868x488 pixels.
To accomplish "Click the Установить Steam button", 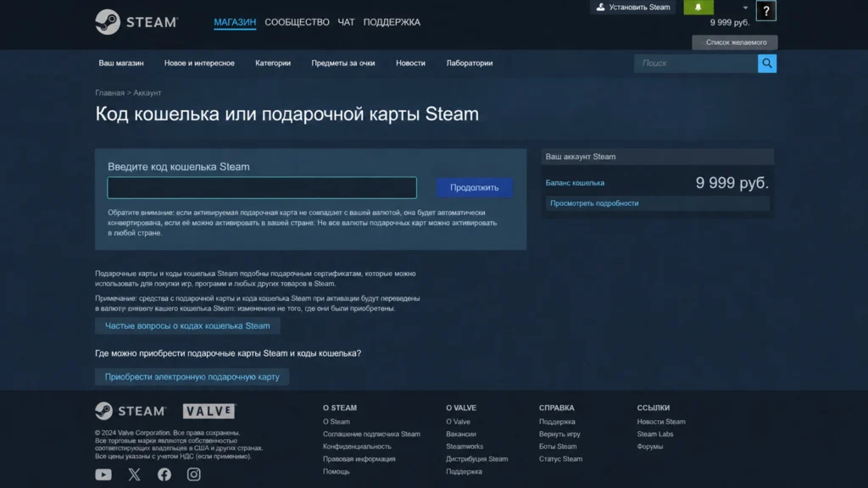I will 632,7.
